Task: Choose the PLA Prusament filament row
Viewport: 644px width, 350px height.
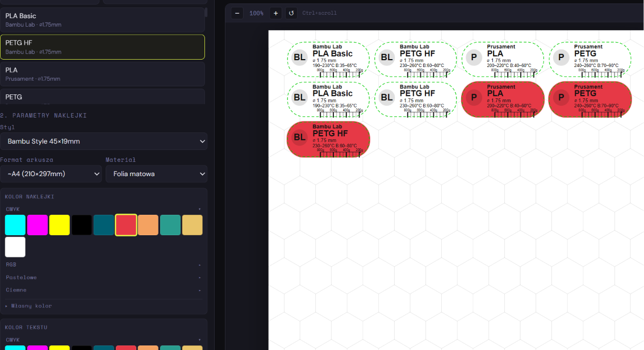Action: [x=102, y=74]
